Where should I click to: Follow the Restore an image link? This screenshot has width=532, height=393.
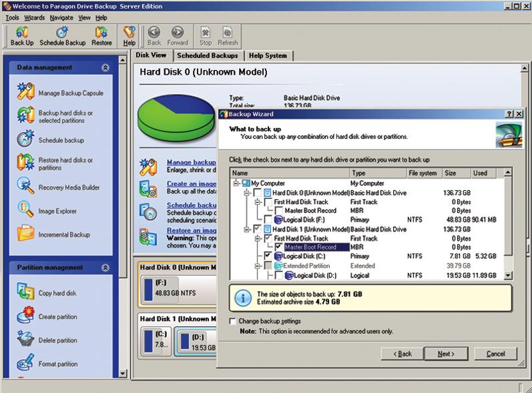click(x=192, y=230)
